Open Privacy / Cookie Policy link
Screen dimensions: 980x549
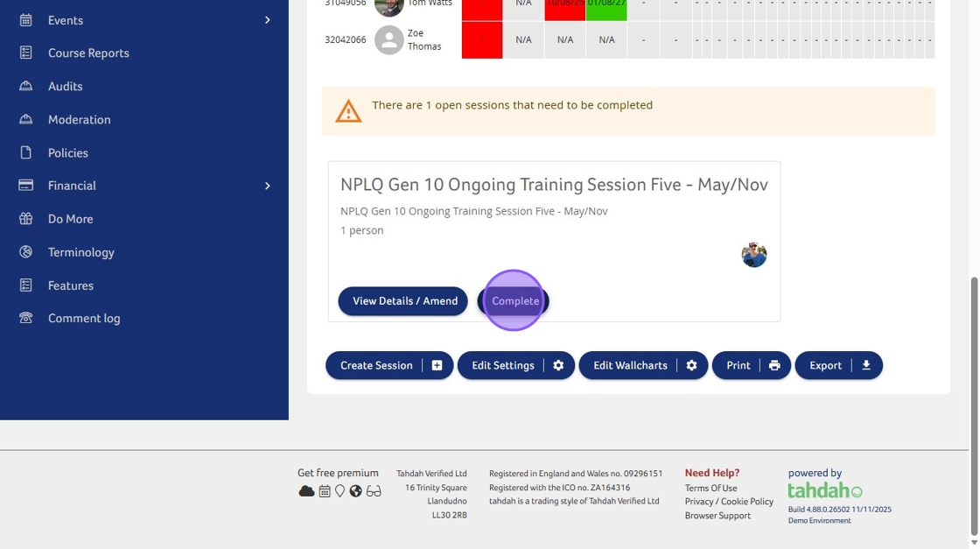729,502
